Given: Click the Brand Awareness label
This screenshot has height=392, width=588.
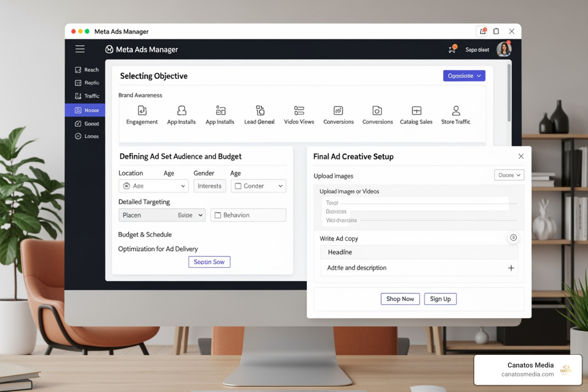Looking at the screenshot, I should click(x=140, y=95).
